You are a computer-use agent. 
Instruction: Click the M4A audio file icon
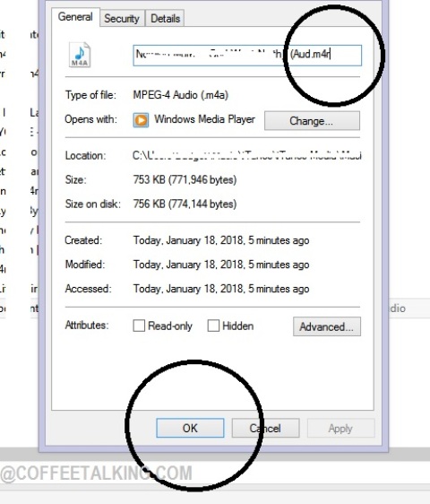(x=80, y=55)
